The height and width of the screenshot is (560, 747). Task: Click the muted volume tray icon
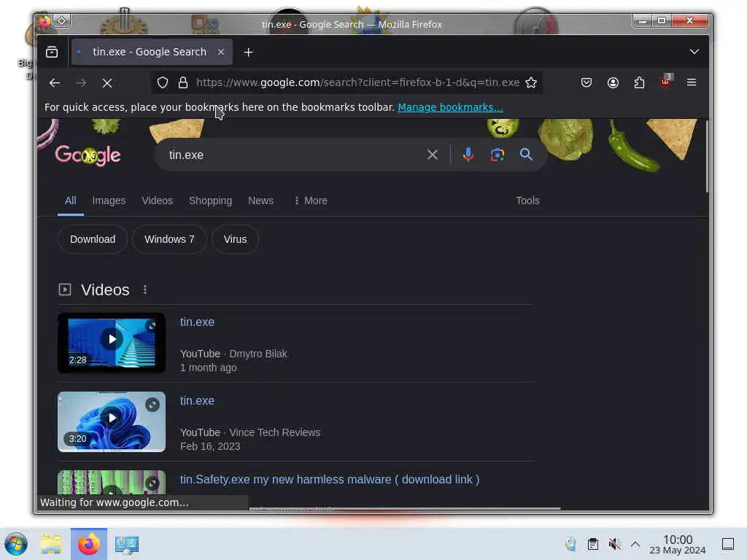pos(614,544)
